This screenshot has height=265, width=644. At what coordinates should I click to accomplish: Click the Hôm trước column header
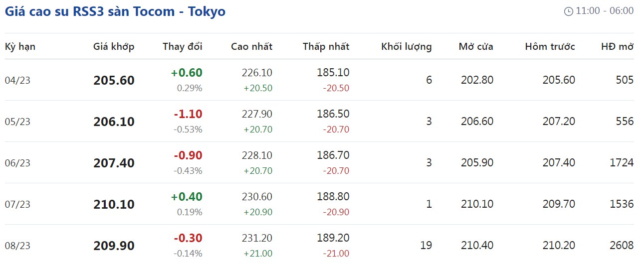[x=550, y=47]
